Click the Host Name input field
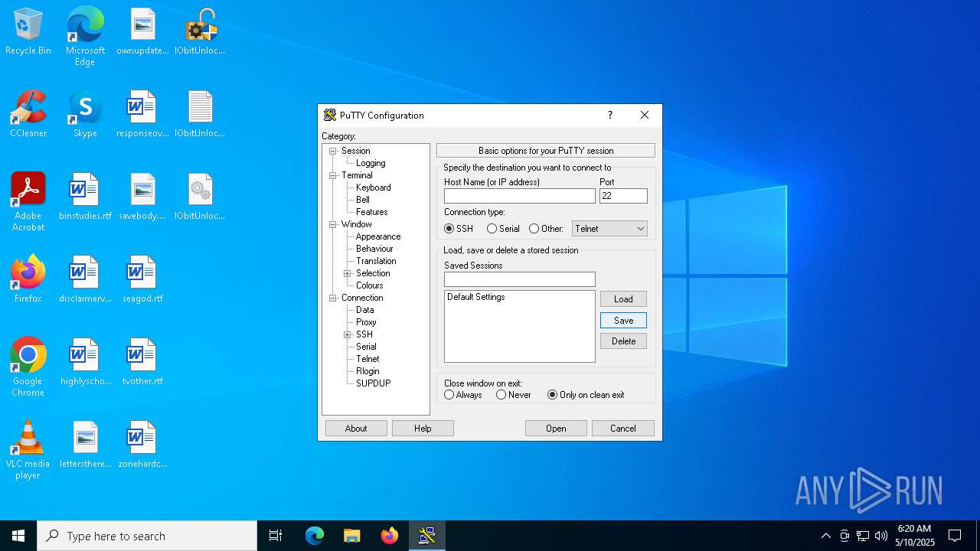 (x=519, y=196)
